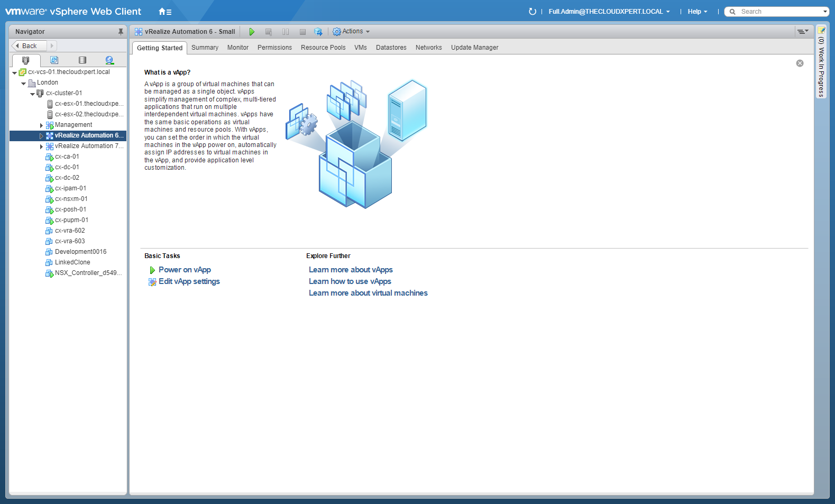
Task: Switch to VMs and Templates navigator view
Action: point(54,60)
